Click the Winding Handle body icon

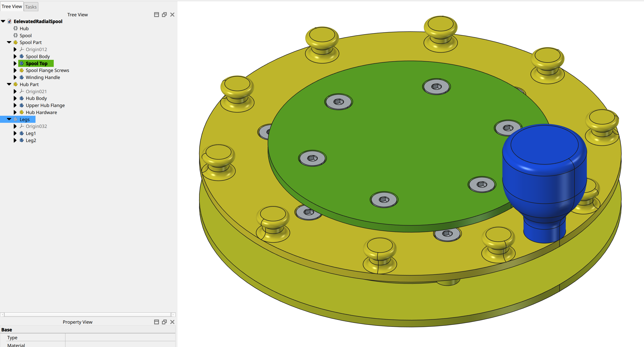22,77
